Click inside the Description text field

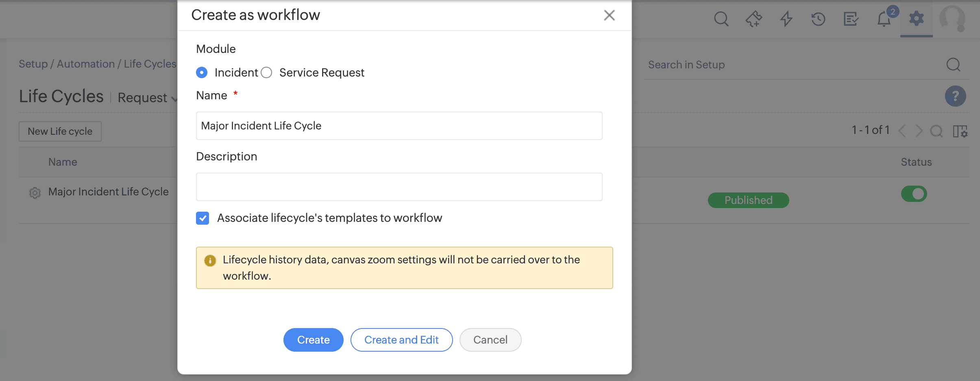(398, 186)
